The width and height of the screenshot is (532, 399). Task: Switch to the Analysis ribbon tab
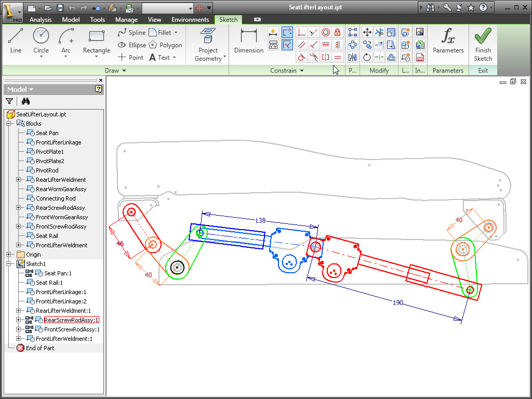click(x=41, y=19)
